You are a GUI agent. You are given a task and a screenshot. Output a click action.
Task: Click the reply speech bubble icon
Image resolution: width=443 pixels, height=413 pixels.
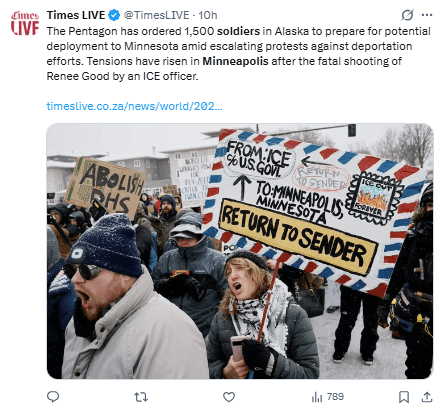click(53, 397)
